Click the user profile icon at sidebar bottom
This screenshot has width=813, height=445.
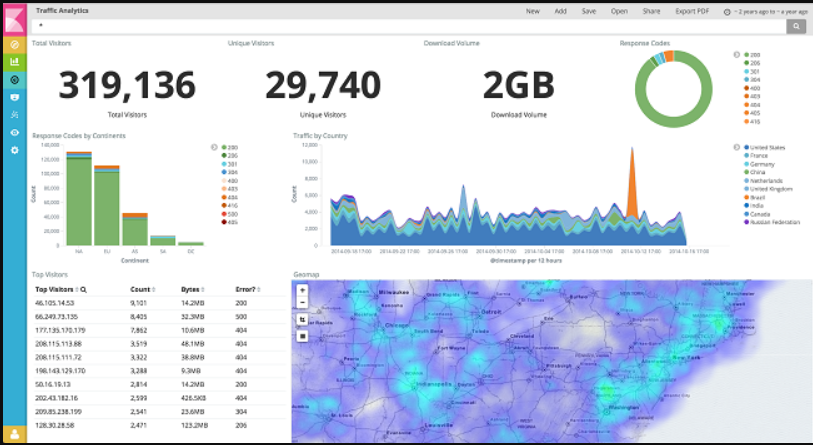click(15, 434)
